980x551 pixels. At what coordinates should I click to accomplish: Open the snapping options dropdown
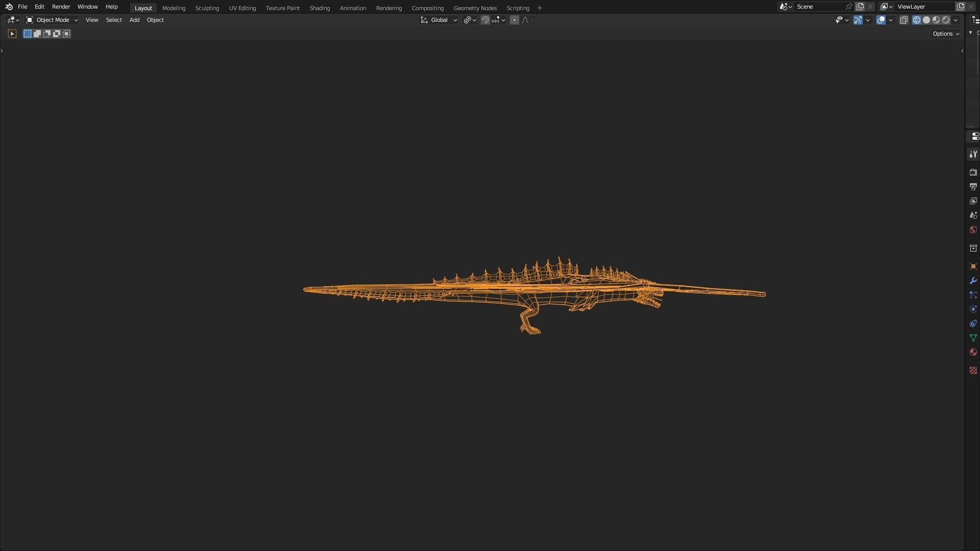[499, 20]
